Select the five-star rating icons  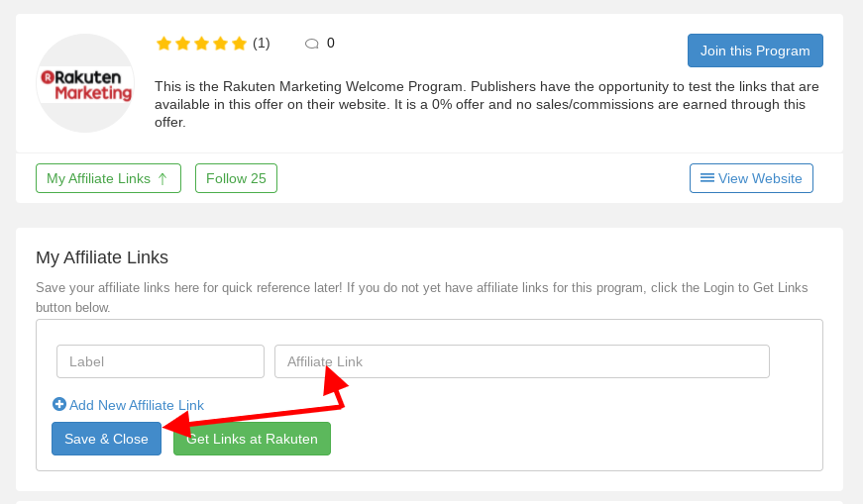[201, 44]
